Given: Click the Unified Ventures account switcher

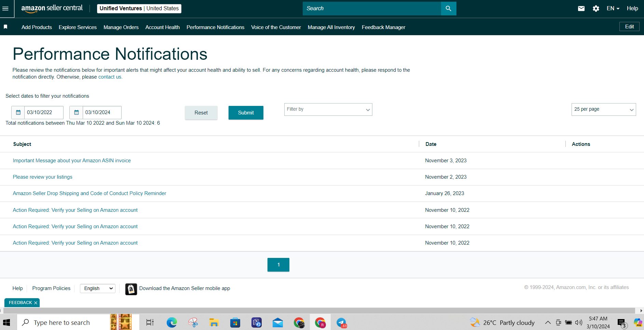Looking at the screenshot, I should (x=139, y=9).
